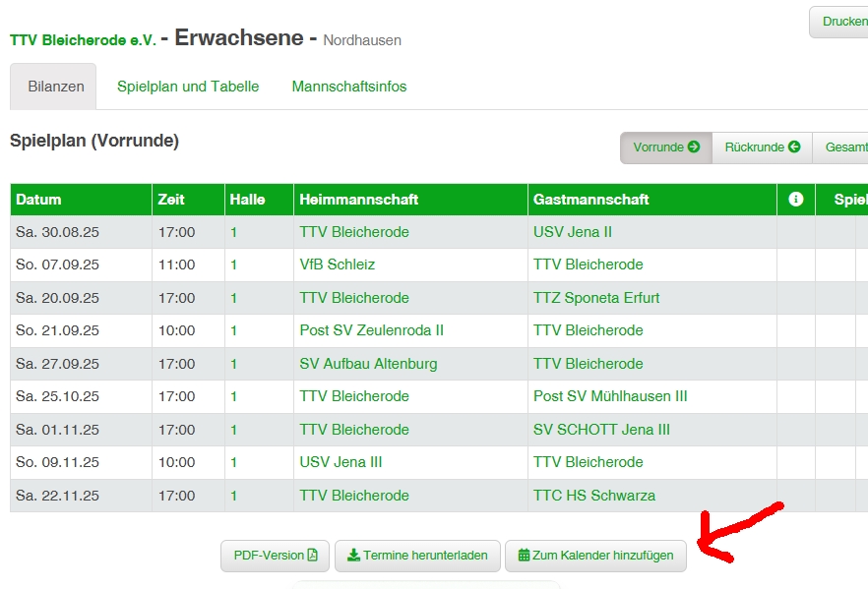Click hall link 1 in 30.08.25 row

pos(233,232)
